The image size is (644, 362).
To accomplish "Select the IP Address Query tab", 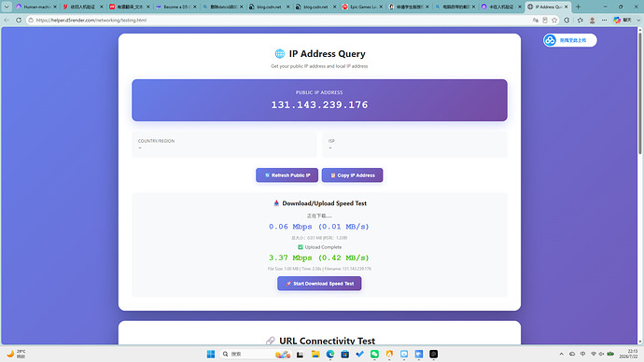I will [548, 7].
